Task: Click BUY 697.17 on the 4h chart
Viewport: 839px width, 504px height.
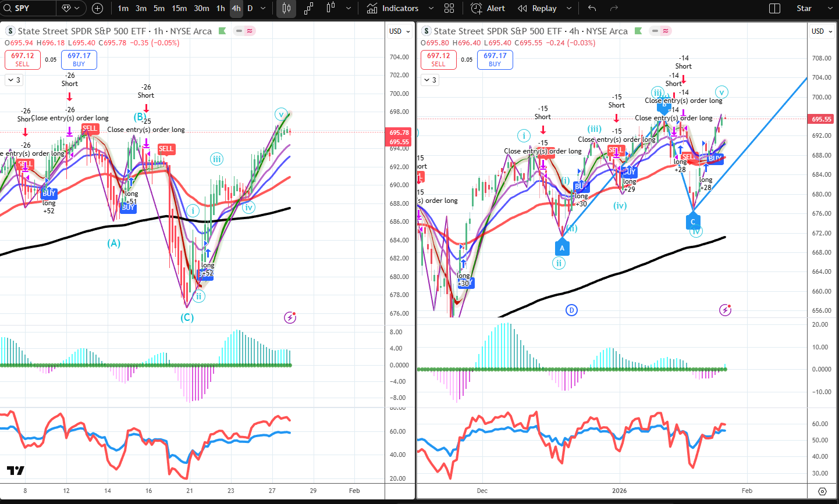Action: (495, 59)
